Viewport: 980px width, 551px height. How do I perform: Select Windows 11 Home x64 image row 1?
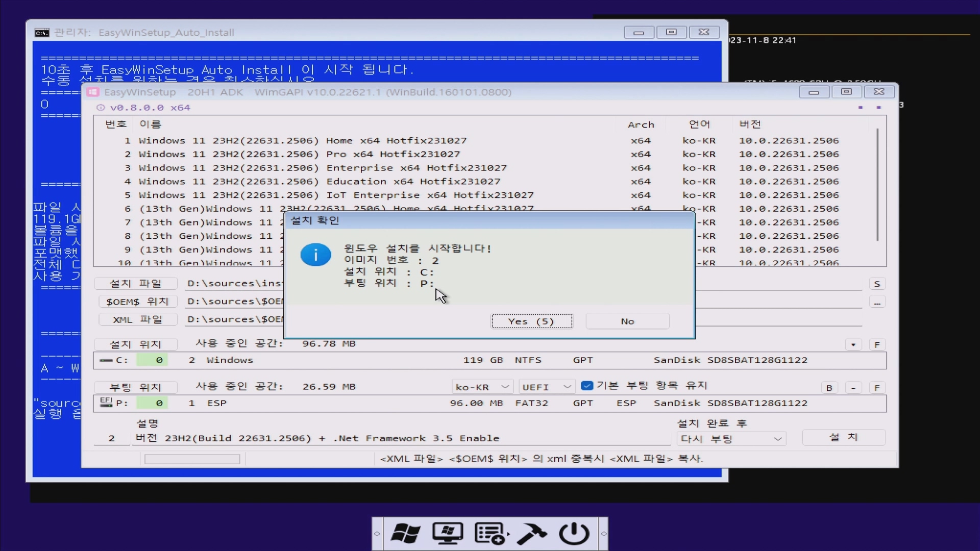[x=485, y=140]
